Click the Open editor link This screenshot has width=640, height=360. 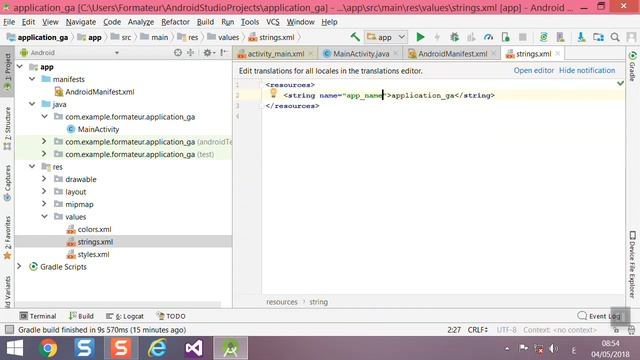point(533,70)
